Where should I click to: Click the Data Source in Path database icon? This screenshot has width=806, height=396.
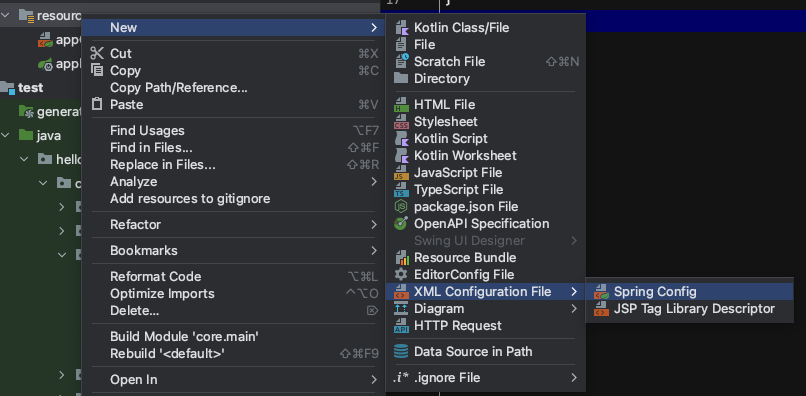point(401,352)
